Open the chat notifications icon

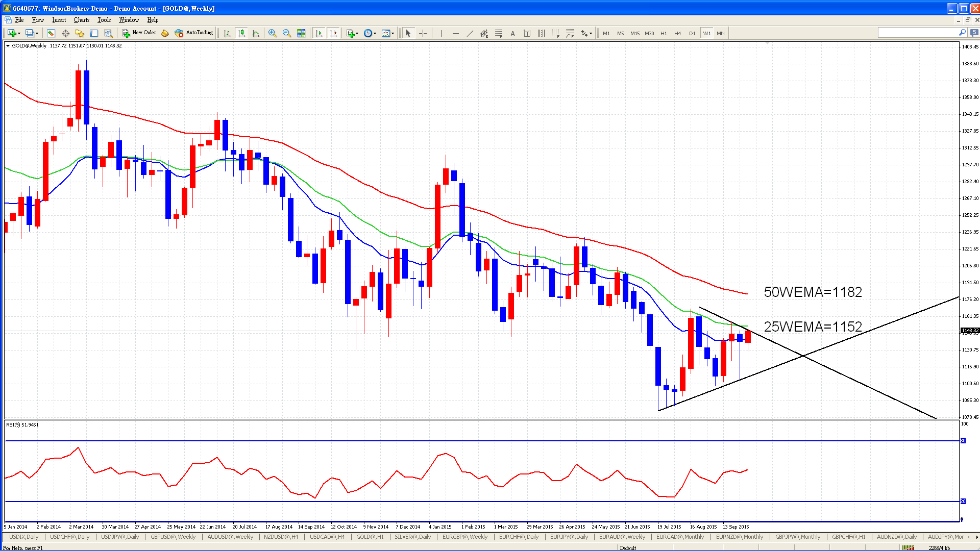point(974,33)
